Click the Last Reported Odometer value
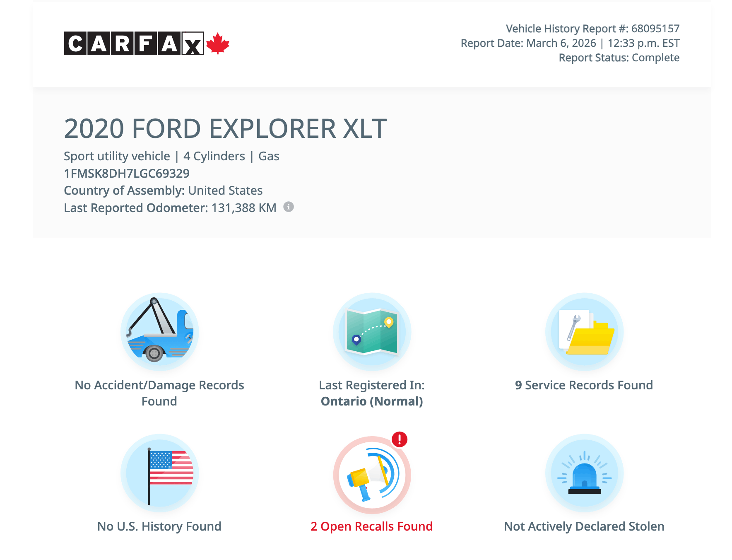 click(243, 208)
